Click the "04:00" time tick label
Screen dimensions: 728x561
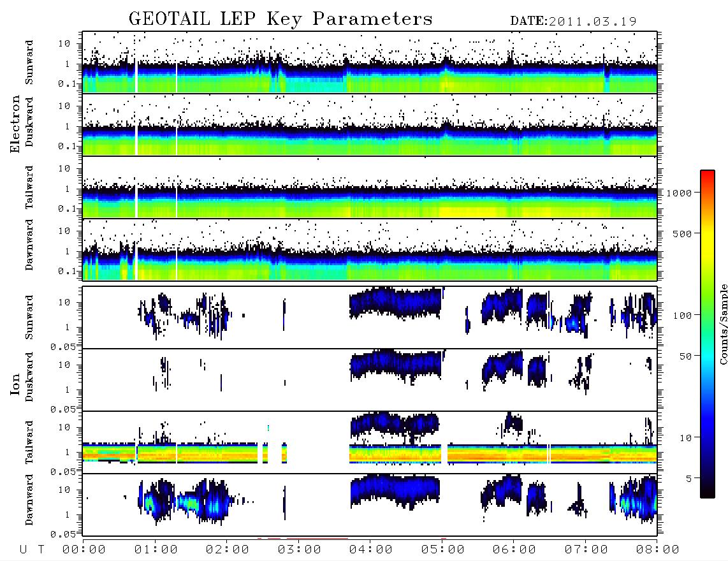point(371,550)
